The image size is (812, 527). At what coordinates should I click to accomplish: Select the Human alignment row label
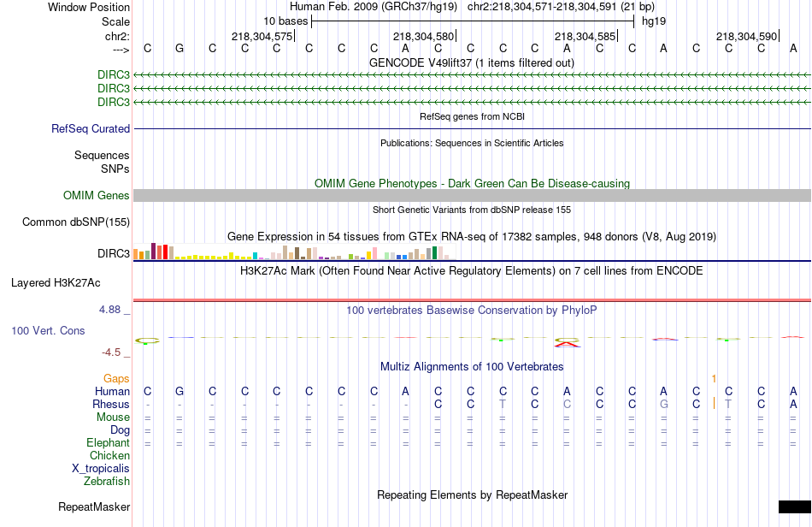coord(112,391)
